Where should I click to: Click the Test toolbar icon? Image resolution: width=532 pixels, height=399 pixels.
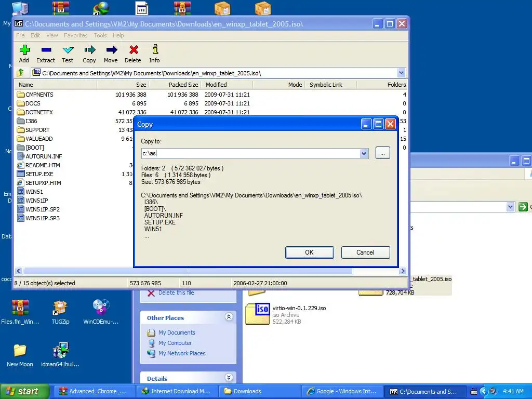(x=68, y=54)
